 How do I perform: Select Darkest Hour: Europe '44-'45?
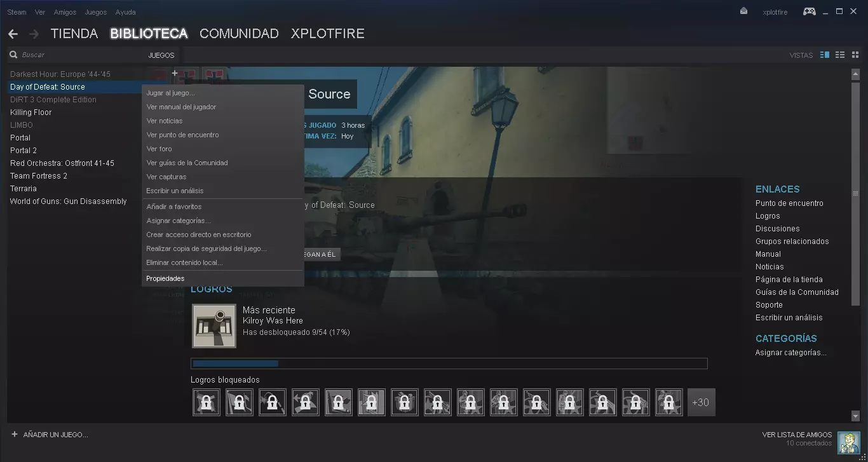[x=60, y=74]
